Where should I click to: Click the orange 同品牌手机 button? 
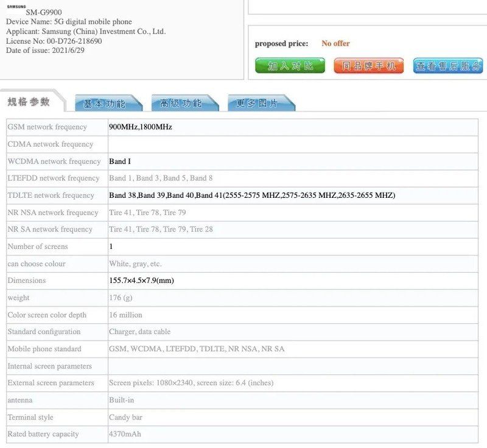pos(369,66)
